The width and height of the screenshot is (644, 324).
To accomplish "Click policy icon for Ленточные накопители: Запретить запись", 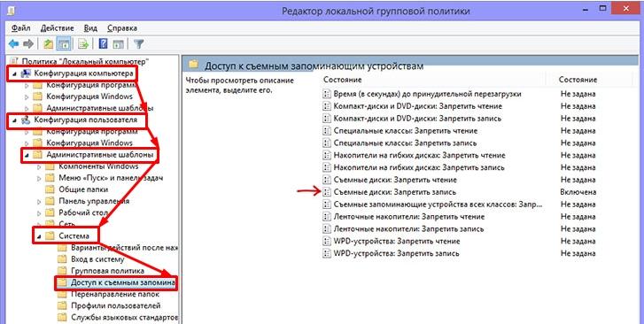I will click(x=327, y=229).
